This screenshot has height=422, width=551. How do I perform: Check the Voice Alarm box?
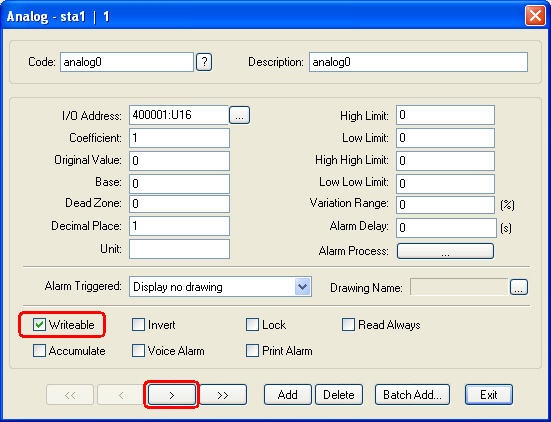point(138,351)
